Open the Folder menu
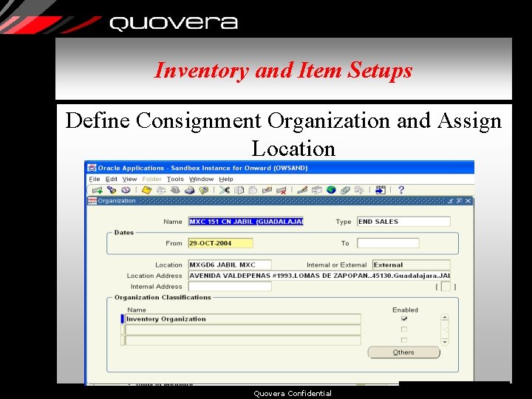 (152, 179)
